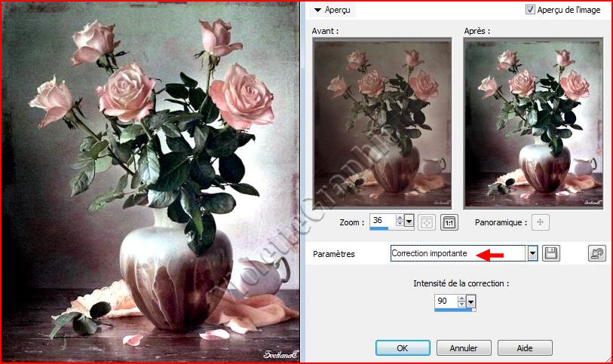Open help with the Aide button
The height and width of the screenshot is (364, 613).
[x=525, y=348]
